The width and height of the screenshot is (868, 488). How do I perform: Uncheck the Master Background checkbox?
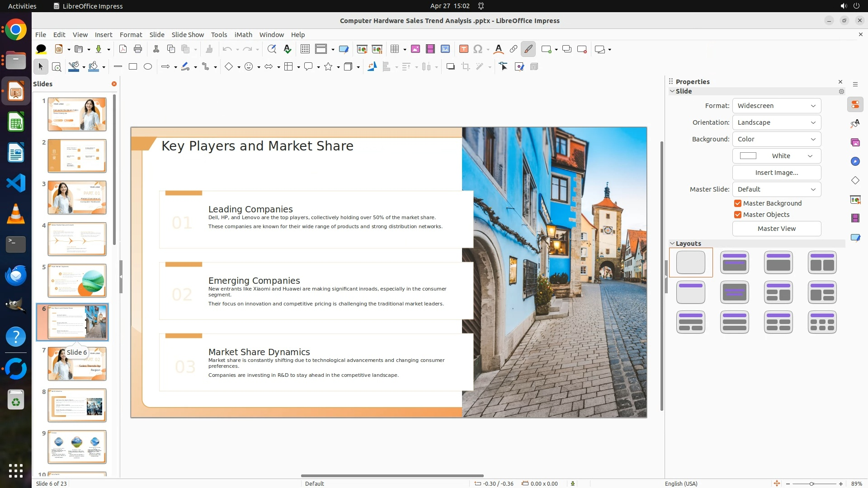(738, 203)
